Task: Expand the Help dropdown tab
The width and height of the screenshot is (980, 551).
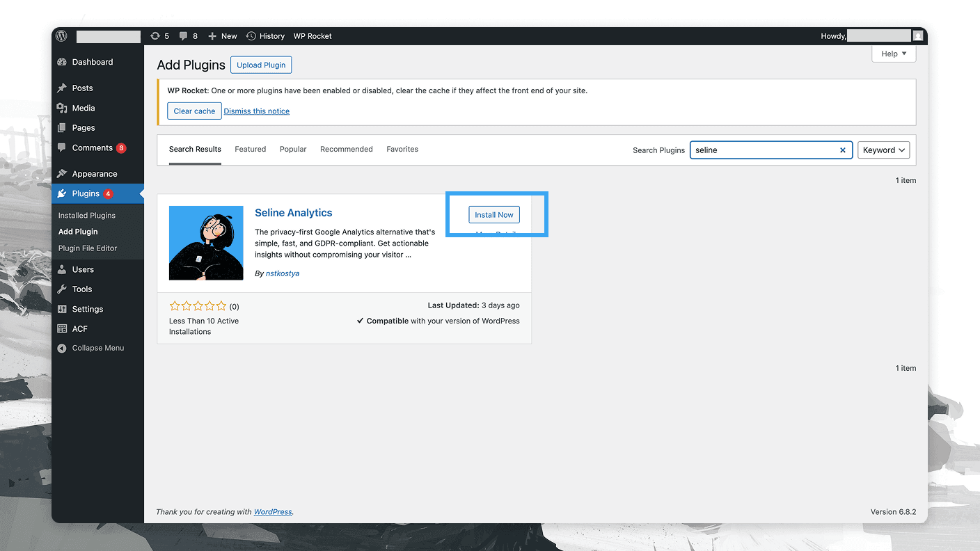Action: (894, 54)
